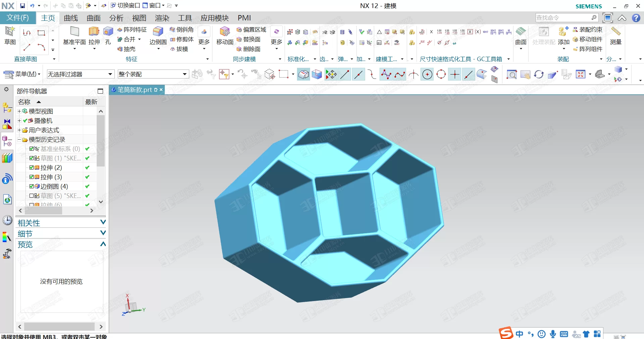This screenshot has height=339, width=644.
Task: Click the part navigator vertical scrollbar
Action: pos(101,141)
